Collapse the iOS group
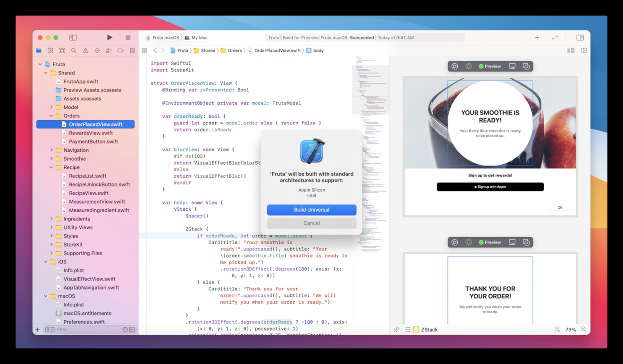 click(x=46, y=262)
